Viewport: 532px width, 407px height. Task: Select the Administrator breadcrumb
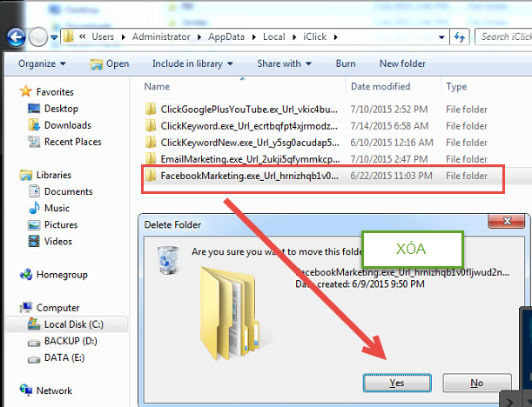(x=161, y=37)
